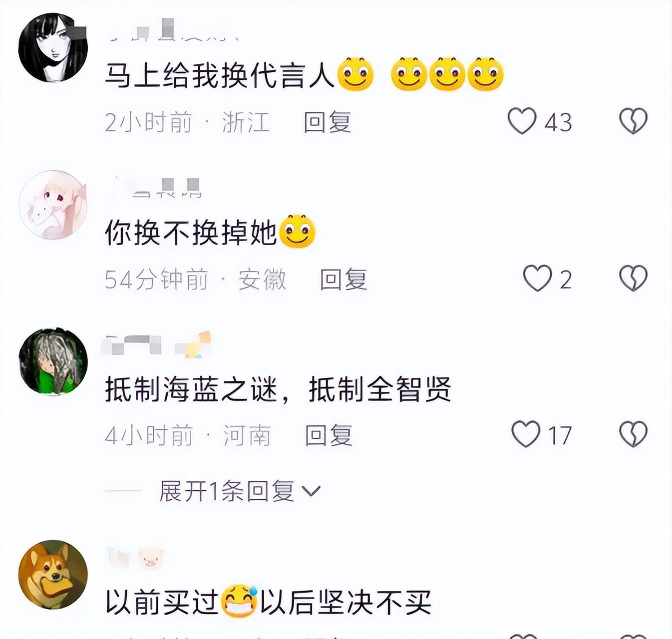
Task: Open the grey-haired green outfit avatar profile
Action: 53,361
